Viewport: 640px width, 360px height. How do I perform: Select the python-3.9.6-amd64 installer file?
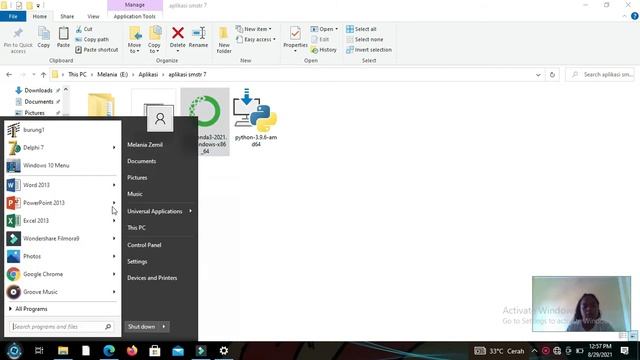coord(256,118)
